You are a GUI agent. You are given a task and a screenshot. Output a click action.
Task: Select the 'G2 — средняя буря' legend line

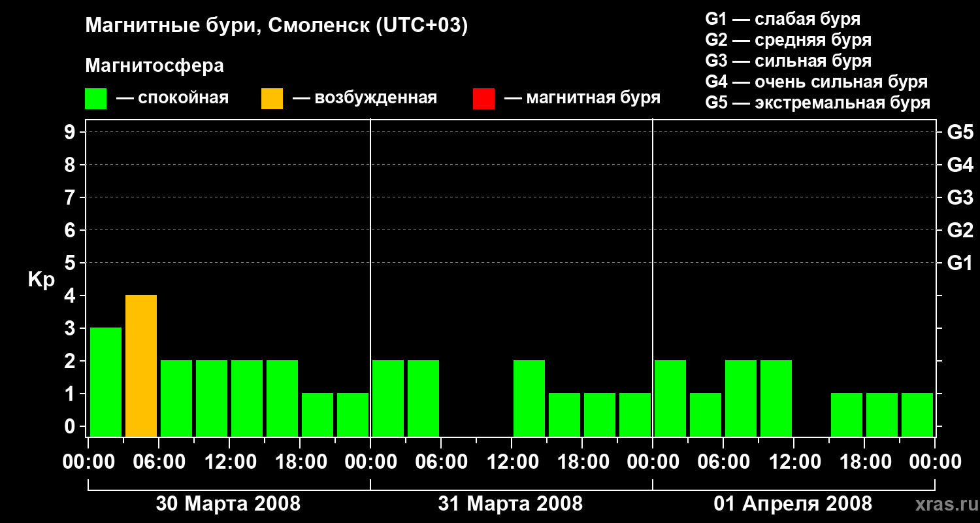(x=788, y=40)
